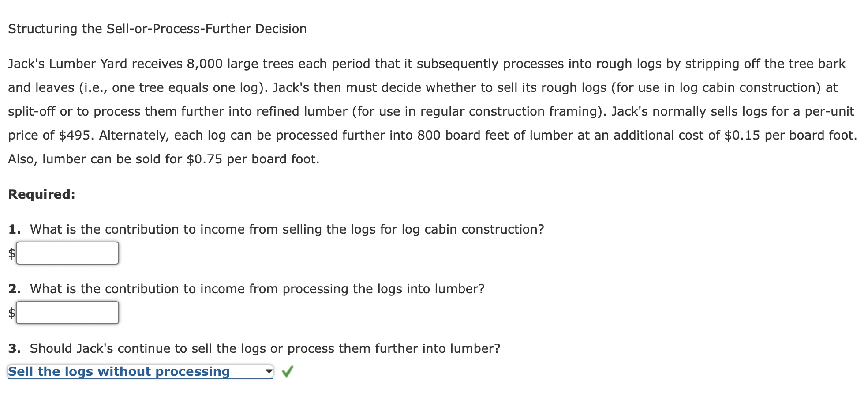Image resolution: width=868 pixels, height=393 pixels.
Task: Select the dropdown showing current decision answer
Action: (x=141, y=371)
